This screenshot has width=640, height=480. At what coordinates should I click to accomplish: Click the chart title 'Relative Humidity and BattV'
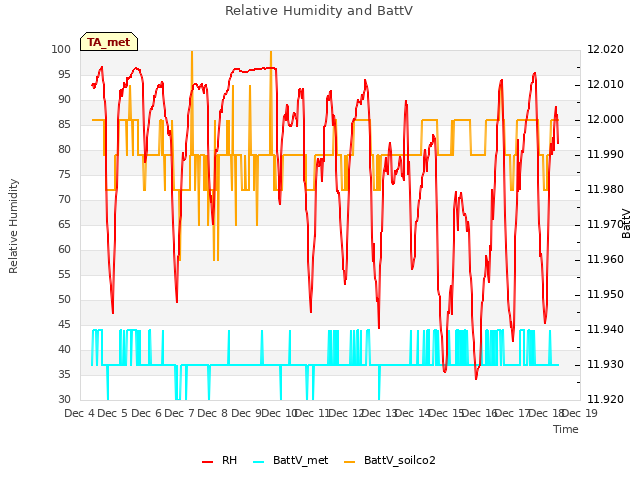[x=319, y=11]
